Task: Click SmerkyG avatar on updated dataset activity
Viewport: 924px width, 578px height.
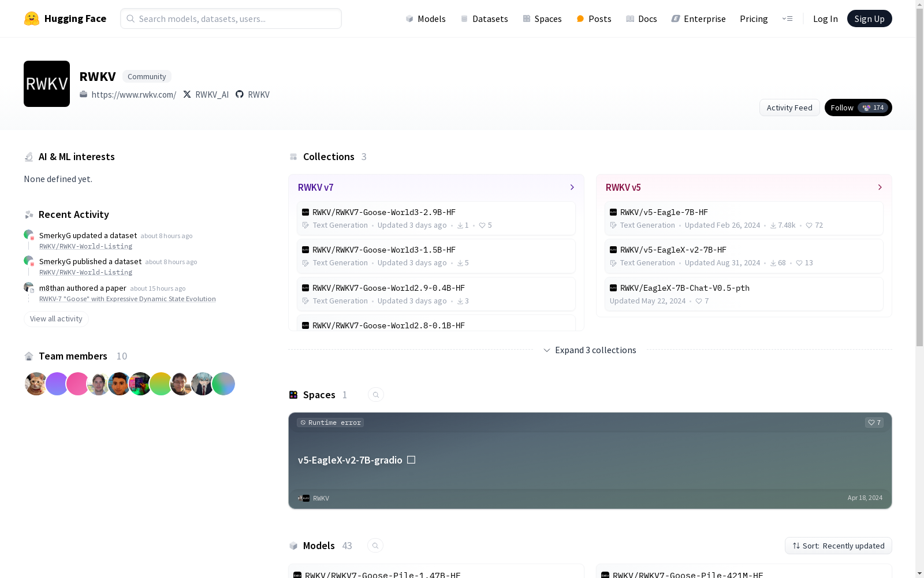Action: (28, 235)
